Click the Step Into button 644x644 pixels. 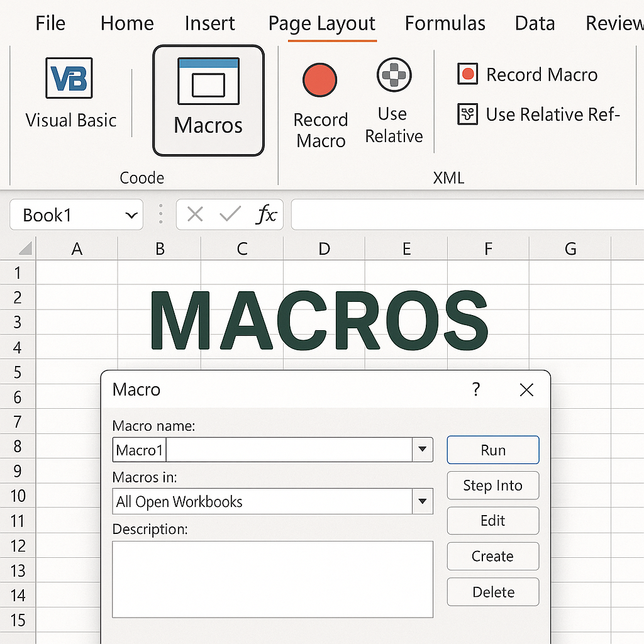pos(492,486)
